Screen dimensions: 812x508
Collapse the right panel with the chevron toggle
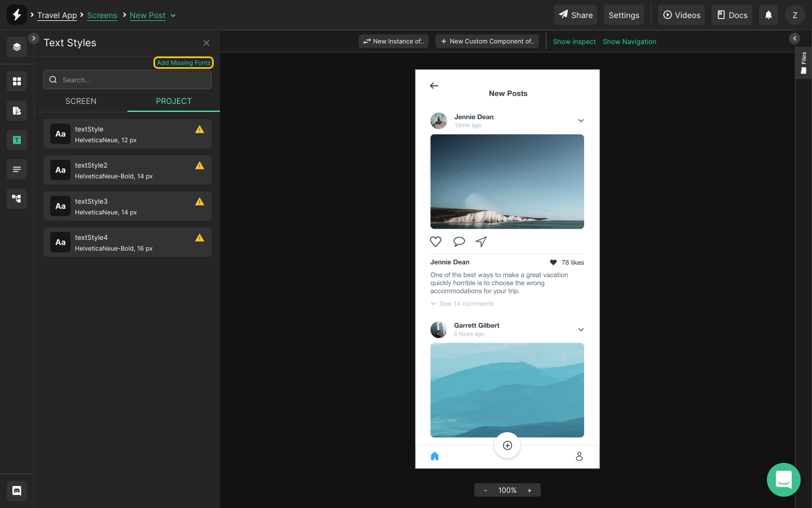[795, 38]
